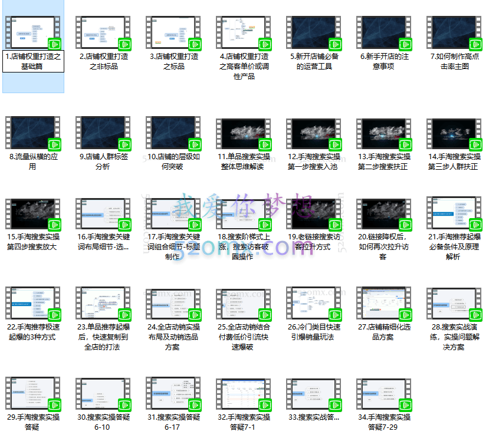Screen dimensions: 489x448
Task: Select the 7.如何制作高点击率主图 video icon
Action: click(455, 32)
